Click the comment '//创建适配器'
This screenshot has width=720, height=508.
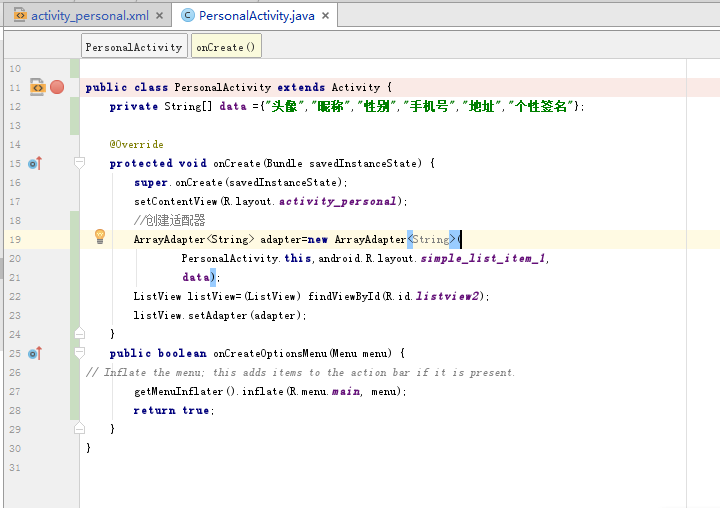point(169,220)
